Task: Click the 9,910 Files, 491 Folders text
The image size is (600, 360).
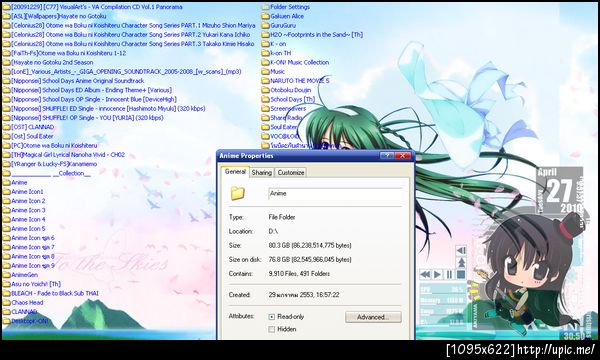Action: point(299,274)
